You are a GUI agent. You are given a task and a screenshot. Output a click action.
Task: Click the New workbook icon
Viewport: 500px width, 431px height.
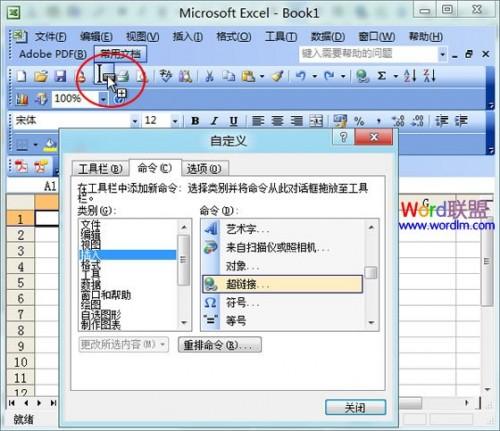click(x=21, y=76)
